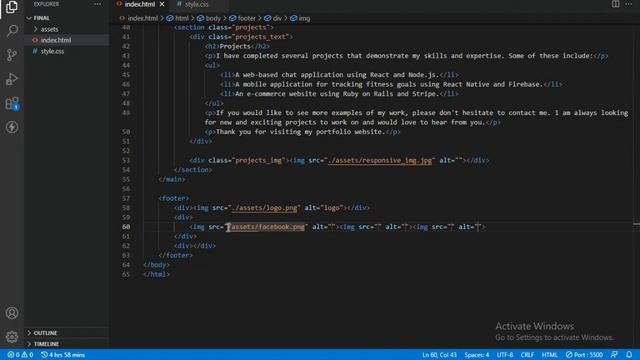Close the index.html tab
Image resolution: width=640 pixels, height=360 pixels.
[x=162, y=4]
